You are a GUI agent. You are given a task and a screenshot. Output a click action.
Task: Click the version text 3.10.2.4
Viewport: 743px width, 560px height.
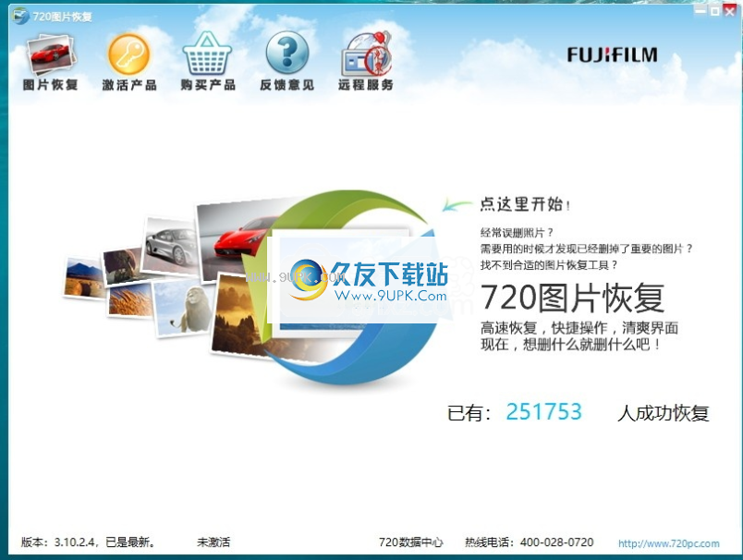pyautogui.click(x=75, y=542)
